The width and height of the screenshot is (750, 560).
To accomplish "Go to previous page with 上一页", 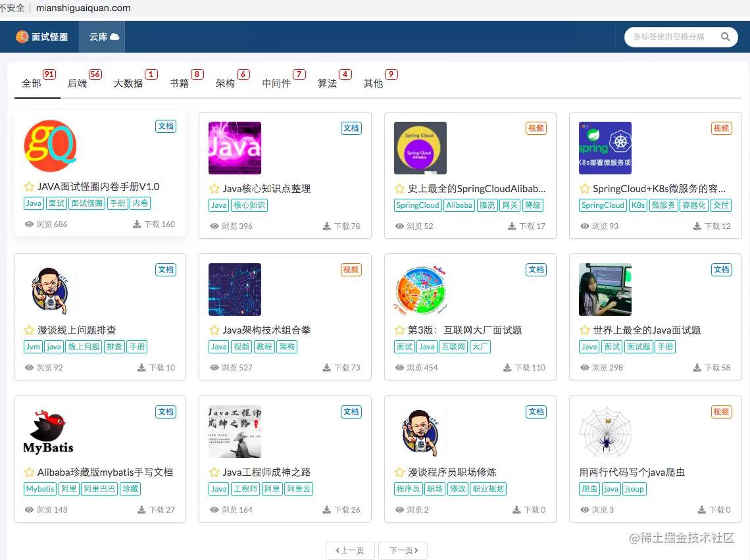I will coord(350,551).
